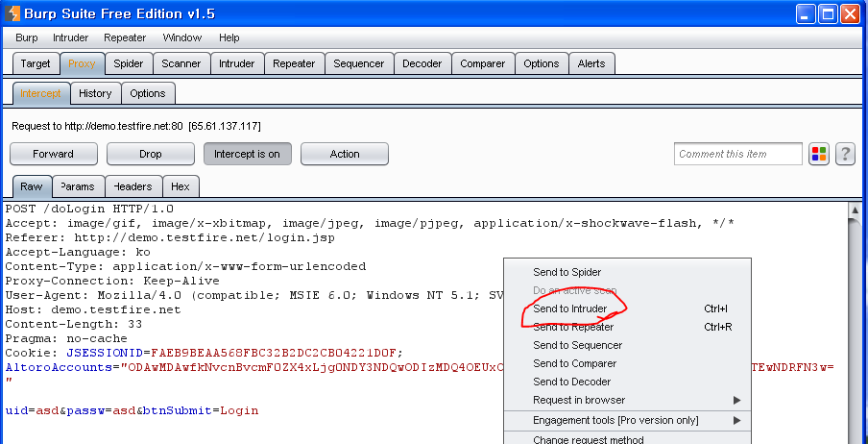This screenshot has height=444, width=868.
Task: Maximize the Burp Suite window
Action: coord(828,13)
